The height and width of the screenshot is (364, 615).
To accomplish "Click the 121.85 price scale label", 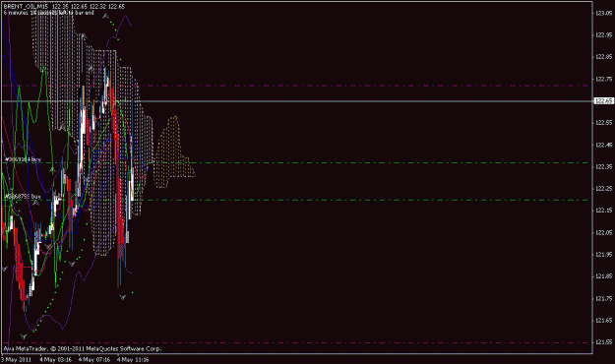I will [x=604, y=276].
